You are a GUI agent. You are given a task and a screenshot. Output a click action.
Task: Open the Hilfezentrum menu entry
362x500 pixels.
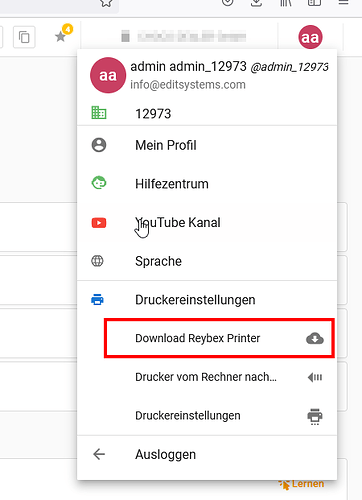[x=207, y=184]
